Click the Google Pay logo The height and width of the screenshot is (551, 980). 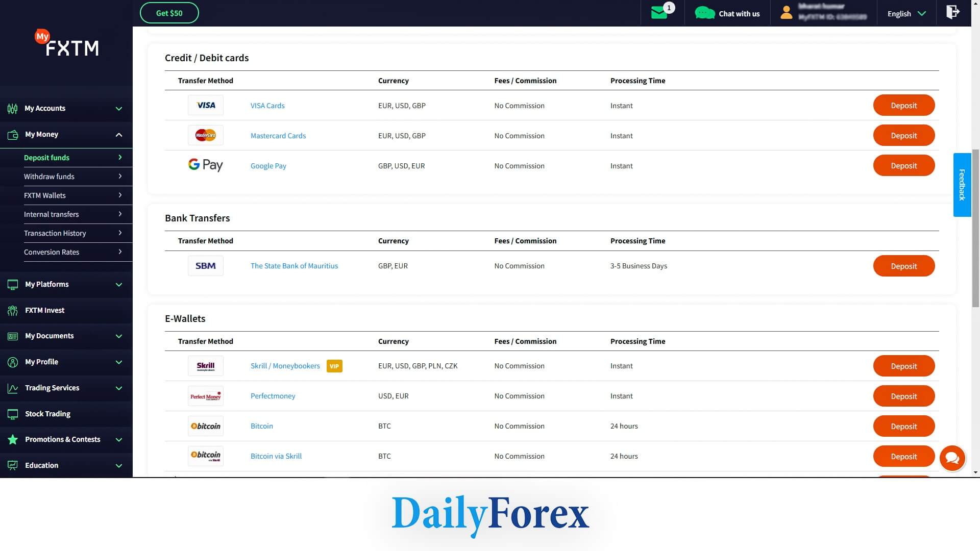[x=205, y=165]
